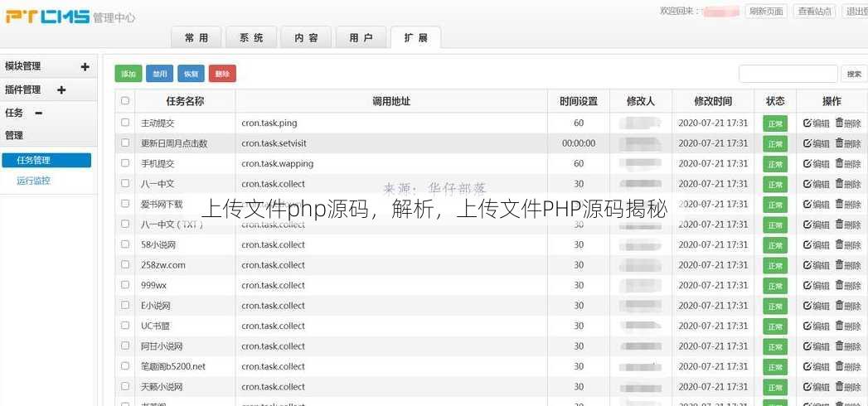Delete the 笔趣阁b5200.net task
The height and width of the screenshot is (406, 868).
(x=847, y=367)
